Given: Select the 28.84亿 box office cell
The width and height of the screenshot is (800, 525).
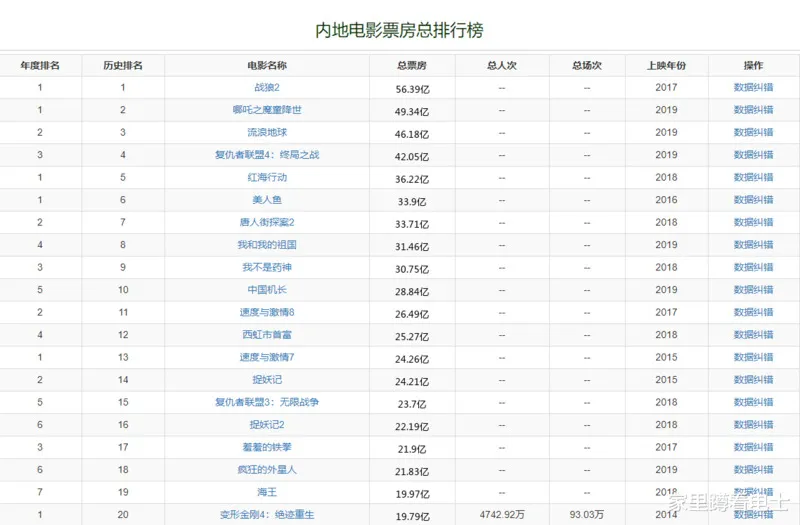Looking at the screenshot, I should (412, 291).
